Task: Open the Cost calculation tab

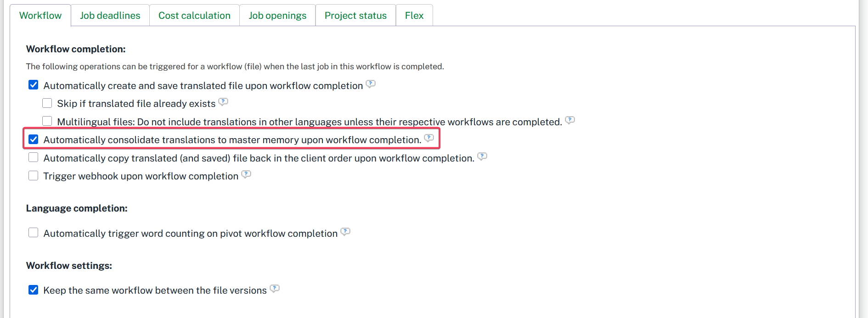Action: [194, 16]
